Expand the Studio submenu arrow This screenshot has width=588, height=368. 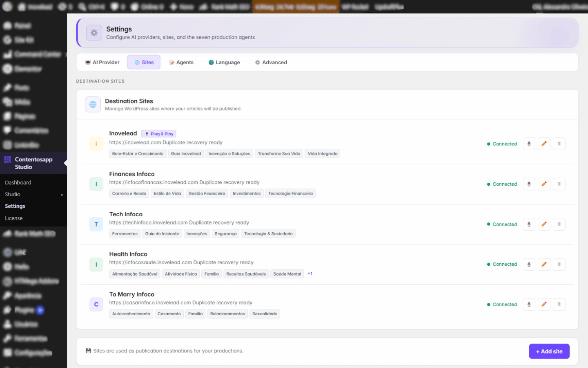pyautogui.click(x=62, y=195)
